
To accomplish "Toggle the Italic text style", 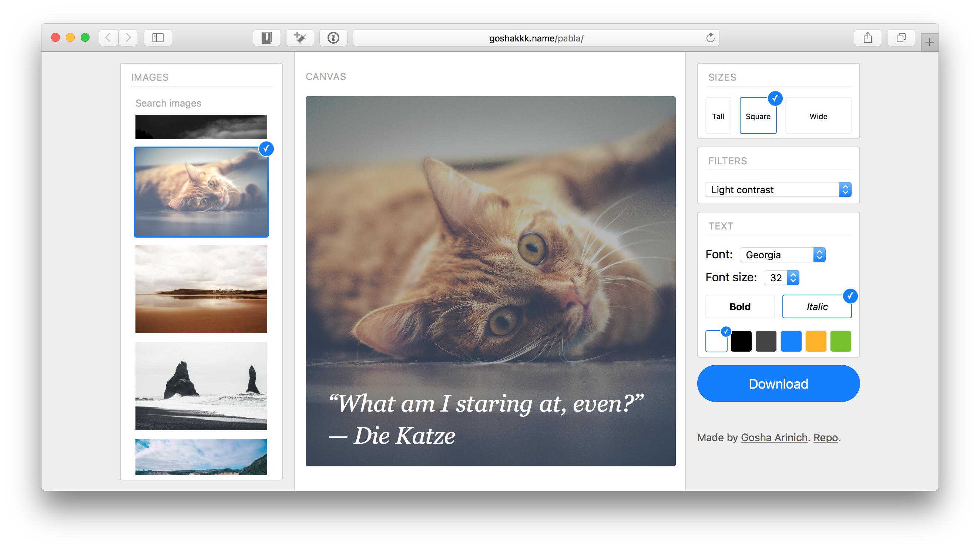I will (816, 306).
